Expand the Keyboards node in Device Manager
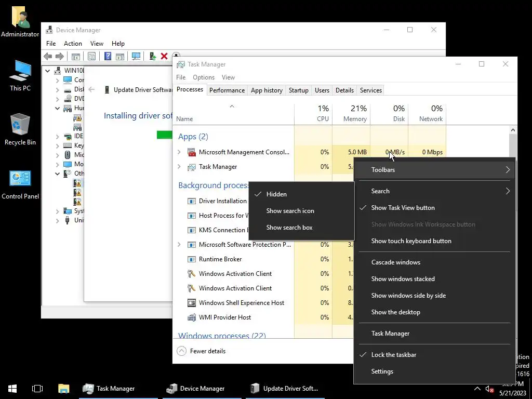Viewport: 532px width, 399px height. click(x=57, y=145)
